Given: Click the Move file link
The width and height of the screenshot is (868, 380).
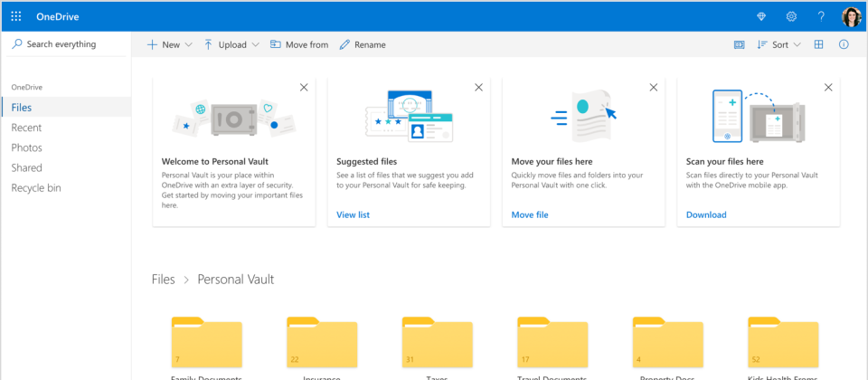Looking at the screenshot, I should pyautogui.click(x=530, y=215).
